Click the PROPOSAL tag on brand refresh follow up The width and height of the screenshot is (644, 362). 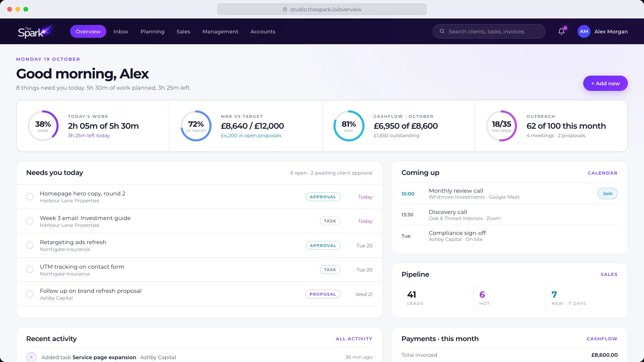tap(323, 294)
